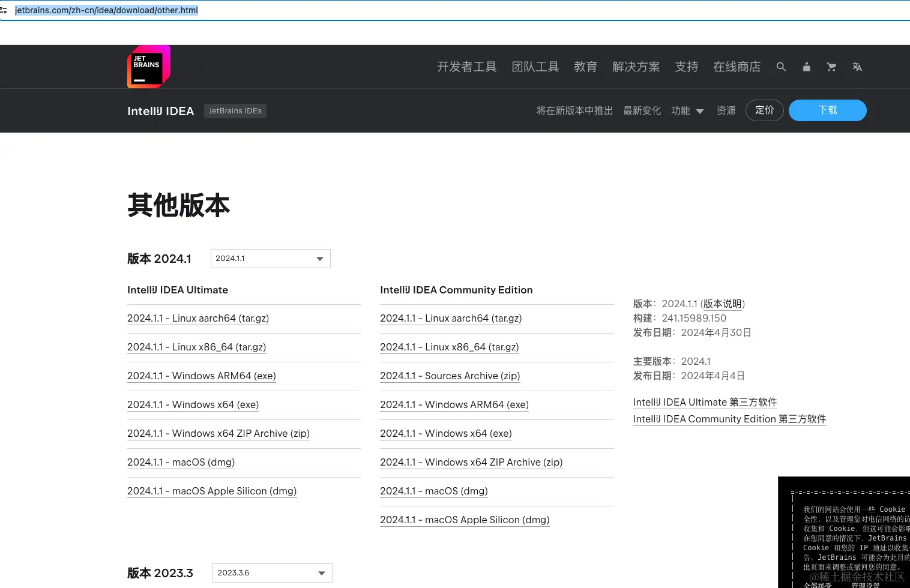Image resolution: width=910 pixels, height=588 pixels.
Task: Download Community 2024.1.1 Windows x64 exe
Action: coord(446,434)
